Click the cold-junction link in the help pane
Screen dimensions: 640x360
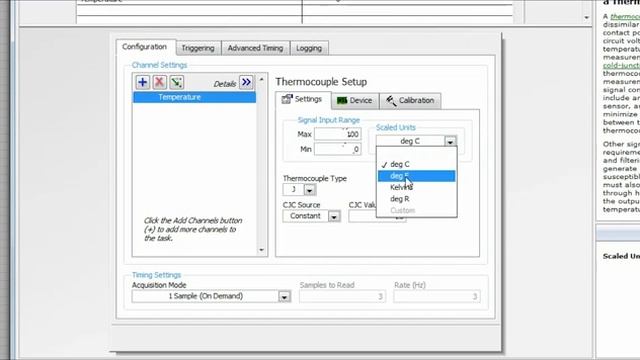(x=621, y=65)
